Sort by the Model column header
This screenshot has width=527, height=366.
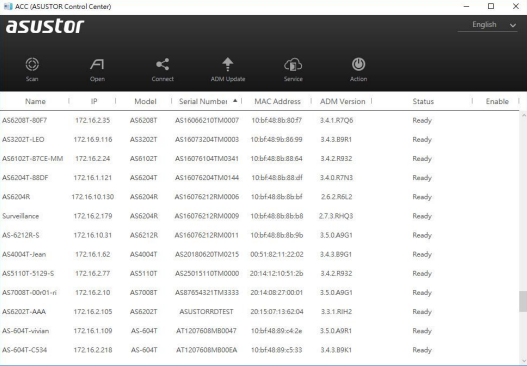146,101
